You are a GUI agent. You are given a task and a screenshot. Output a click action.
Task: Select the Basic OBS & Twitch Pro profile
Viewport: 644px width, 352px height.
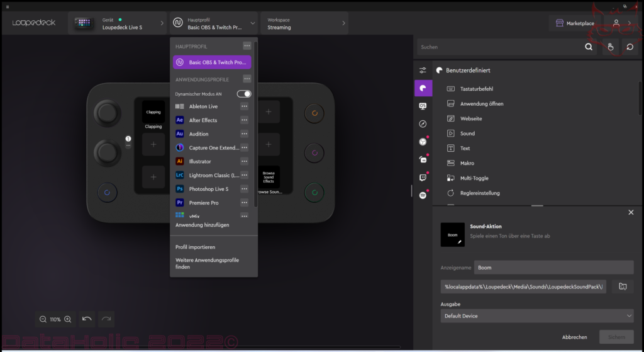212,62
